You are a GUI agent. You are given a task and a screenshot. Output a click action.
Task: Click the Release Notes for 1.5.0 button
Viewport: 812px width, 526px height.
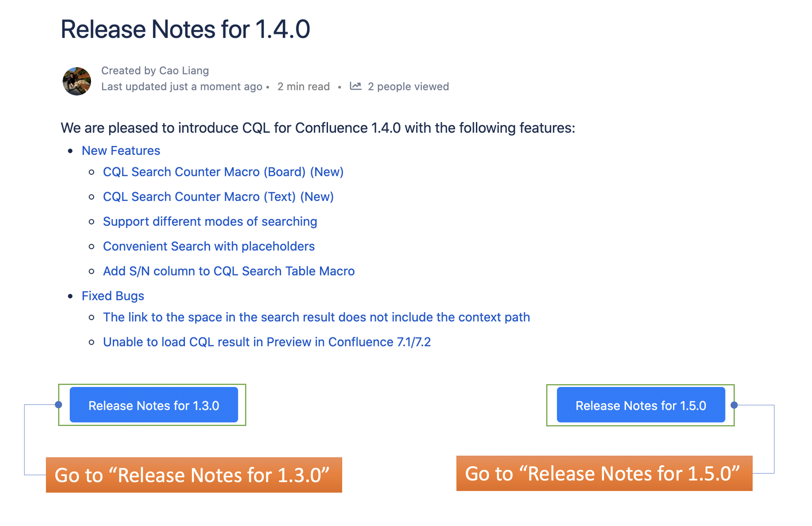640,405
